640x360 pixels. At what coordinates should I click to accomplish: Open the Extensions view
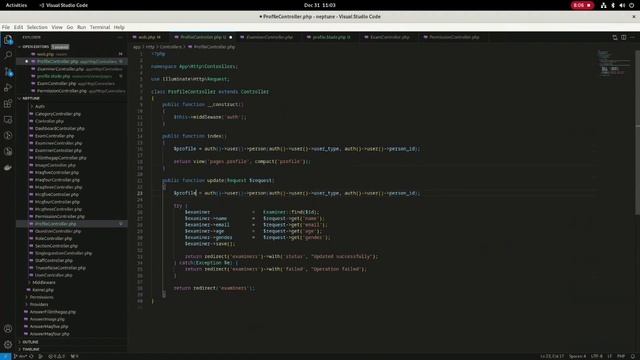(8, 103)
